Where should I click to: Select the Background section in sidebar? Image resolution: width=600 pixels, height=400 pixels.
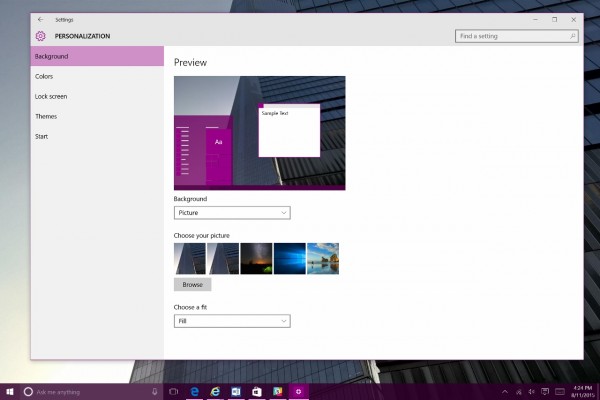(97, 56)
